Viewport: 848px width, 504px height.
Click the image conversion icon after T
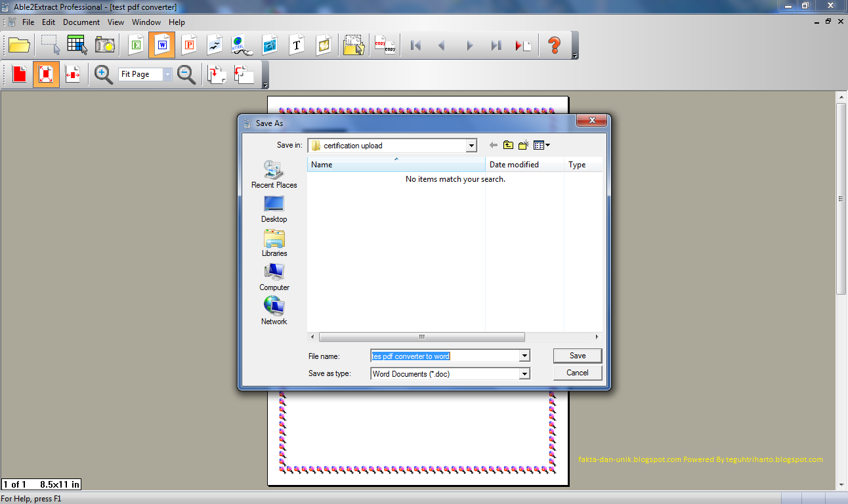(324, 45)
